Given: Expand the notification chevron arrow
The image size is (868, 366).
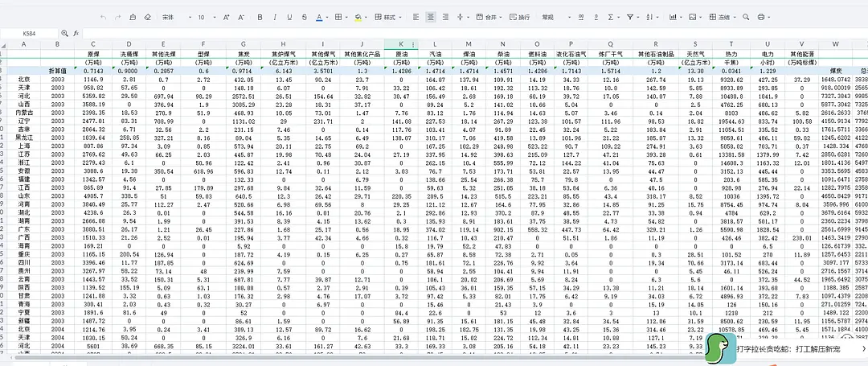Looking at the screenshot, I should click(863, 348).
